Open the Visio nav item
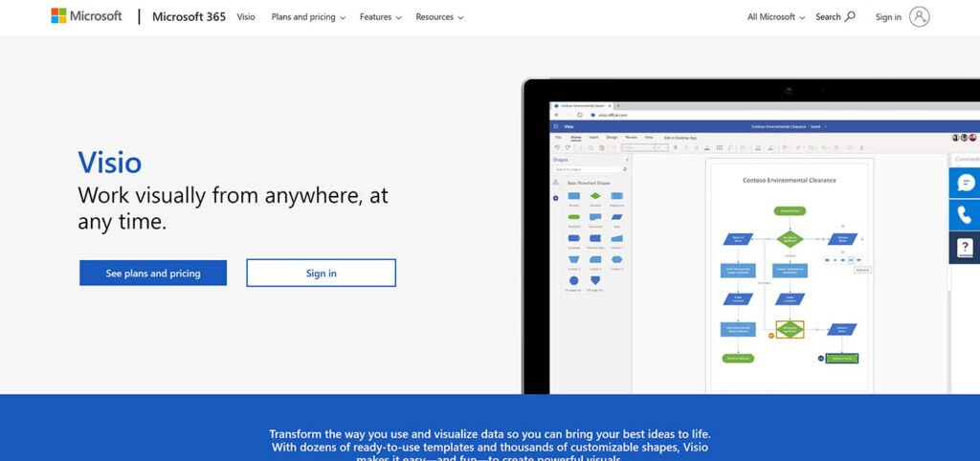This screenshot has width=980, height=461. 246,17
